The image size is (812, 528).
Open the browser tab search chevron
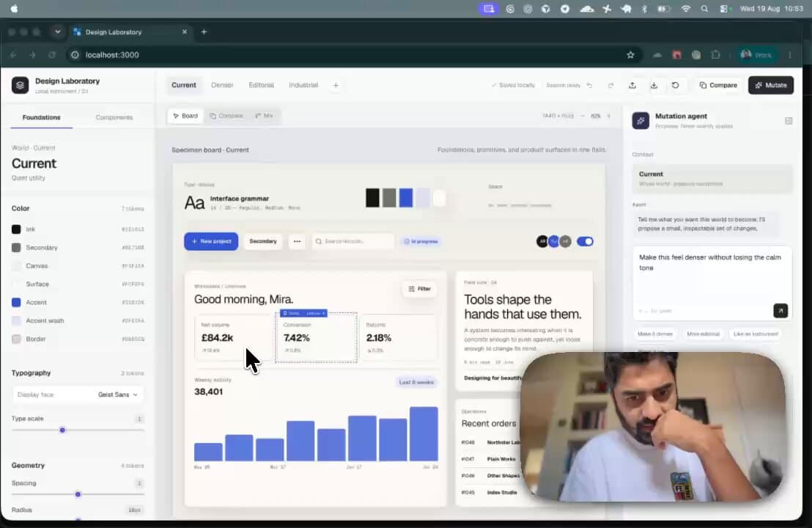click(57, 32)
